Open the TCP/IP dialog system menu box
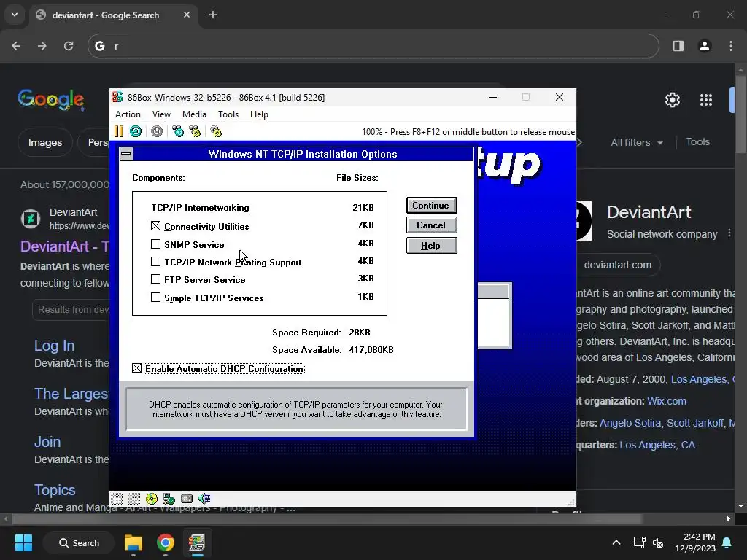 click(125, 154)
